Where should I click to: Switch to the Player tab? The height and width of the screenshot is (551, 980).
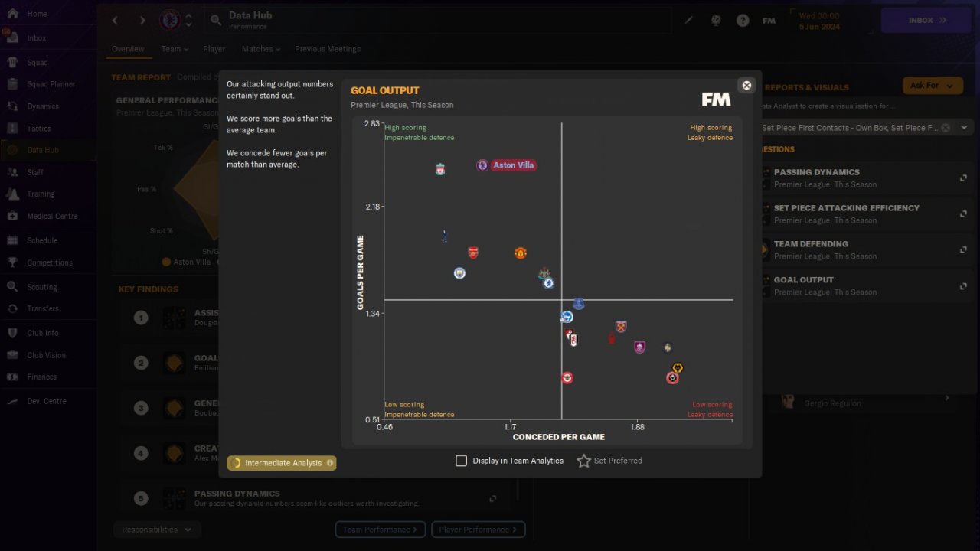tap(214, 49)
